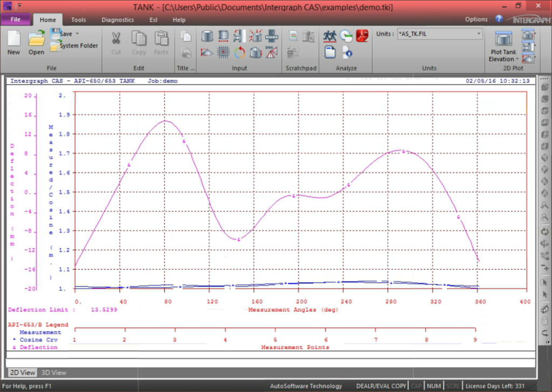This screenshot has height=392, width=552.
Task: Click the AutoSoftware Technology status text
Action: pos(306,386)
